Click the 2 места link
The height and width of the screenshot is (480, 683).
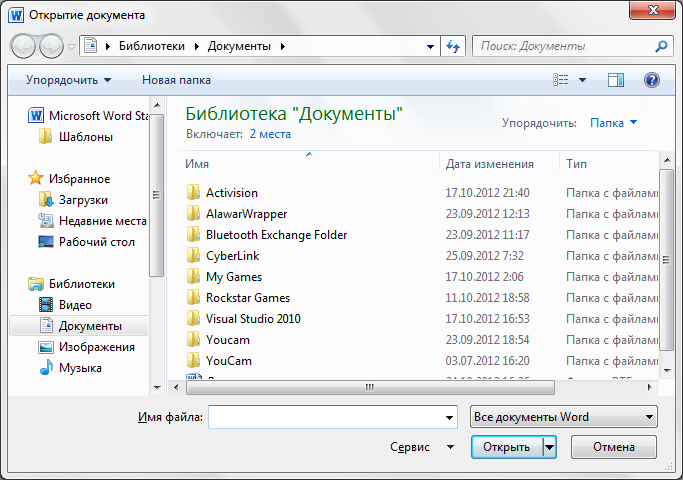click(x=270, y=134)
